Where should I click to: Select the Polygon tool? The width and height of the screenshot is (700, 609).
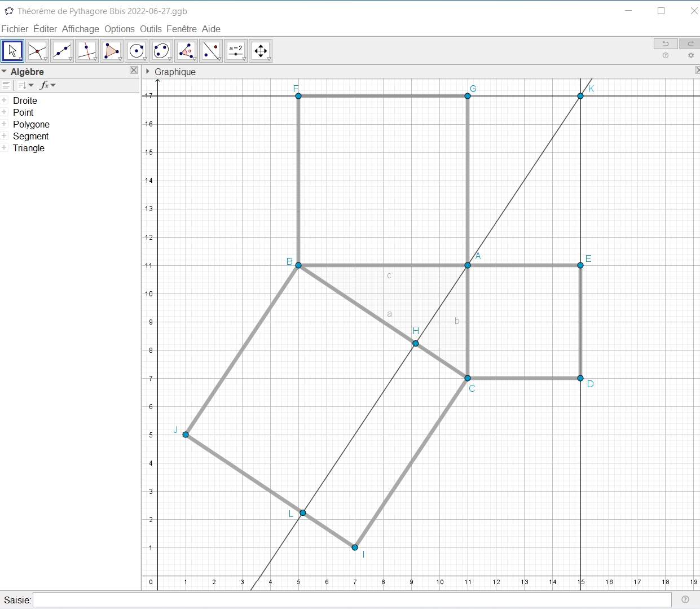(x=112, y=51)
